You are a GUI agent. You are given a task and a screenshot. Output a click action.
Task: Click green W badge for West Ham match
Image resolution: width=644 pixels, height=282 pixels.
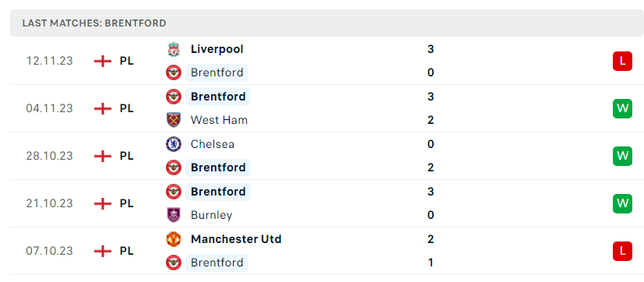pos(623,108)
